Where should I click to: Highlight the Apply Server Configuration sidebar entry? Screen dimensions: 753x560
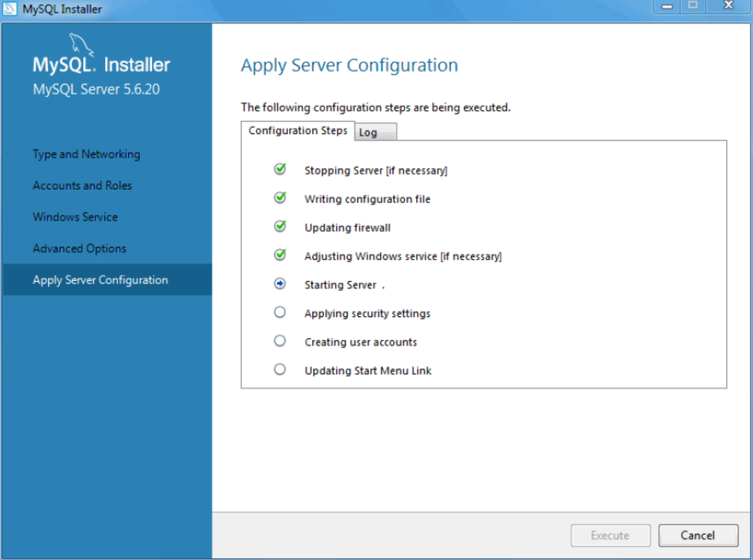click(100, 280)
